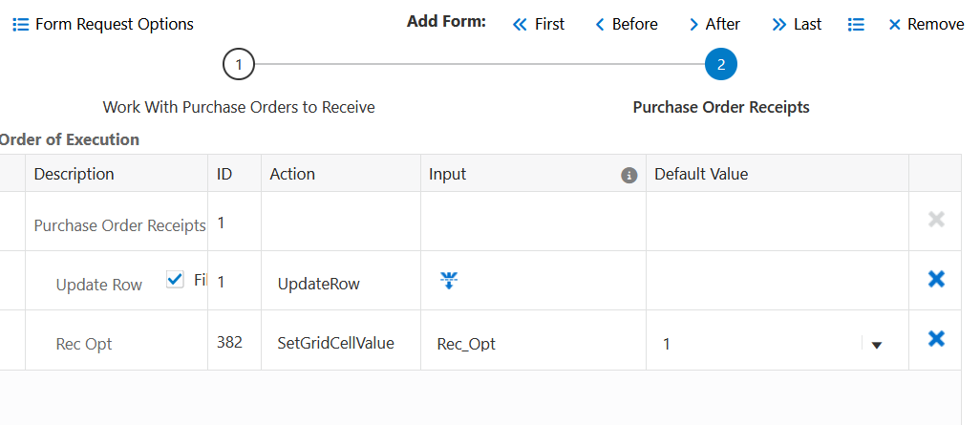
Task: Click Work With Purchase Orders to Receive label
Action: click(x=239, y=107)
